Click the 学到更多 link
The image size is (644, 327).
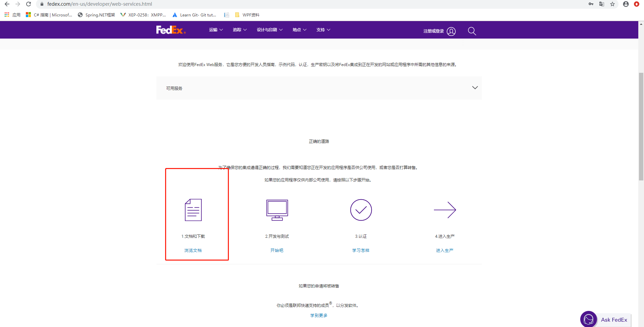[x=318, y=315]
